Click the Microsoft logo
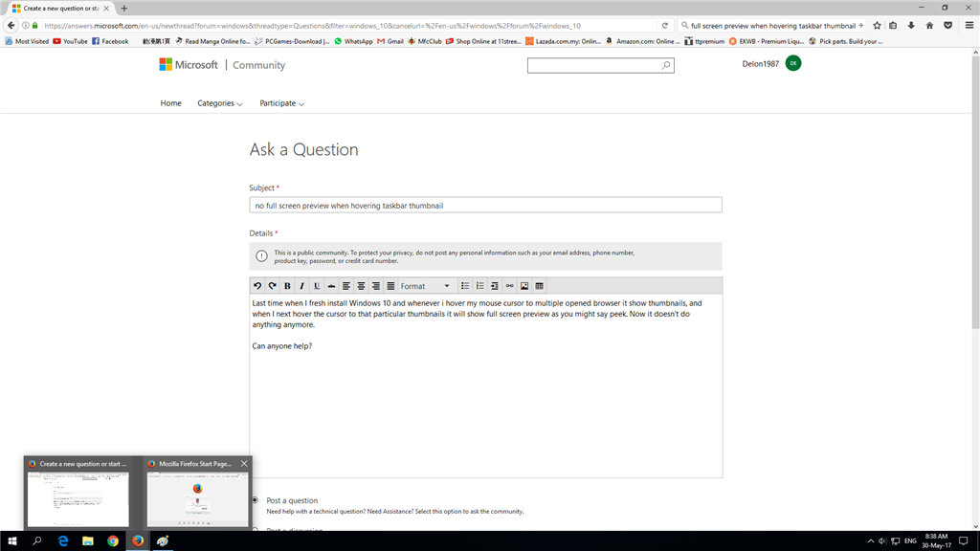Viewport: 980px width, 551px height. pyautogui.click(x=189, y=65)
